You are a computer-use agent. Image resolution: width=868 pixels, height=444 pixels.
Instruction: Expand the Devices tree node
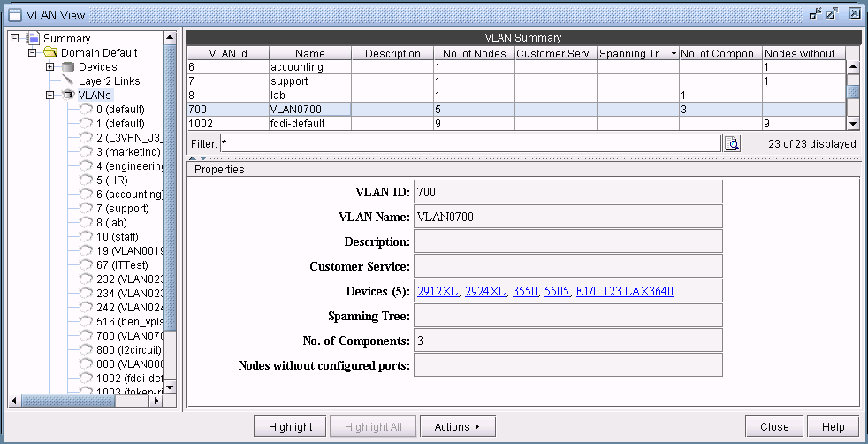(50, 67)
